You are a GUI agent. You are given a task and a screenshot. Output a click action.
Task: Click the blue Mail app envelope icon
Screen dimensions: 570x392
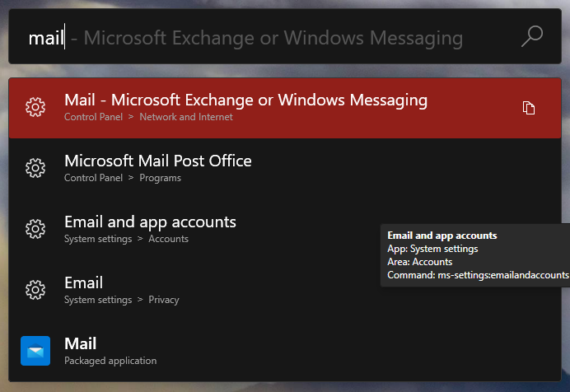tap(35, 351)
